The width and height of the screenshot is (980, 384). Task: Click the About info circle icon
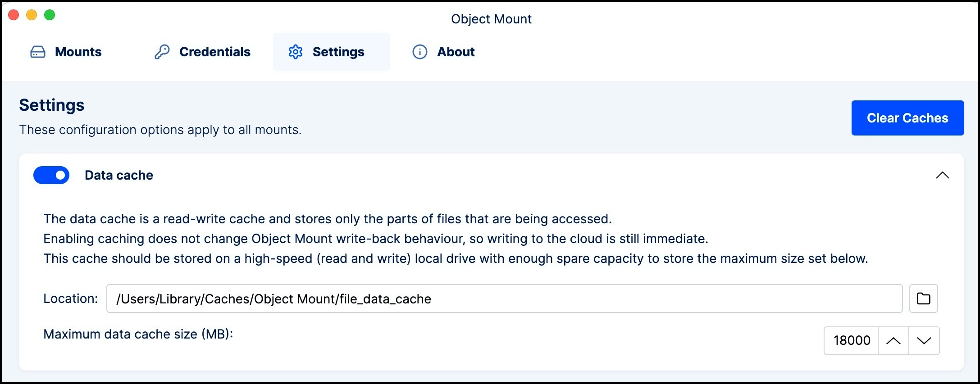point(420,52)
